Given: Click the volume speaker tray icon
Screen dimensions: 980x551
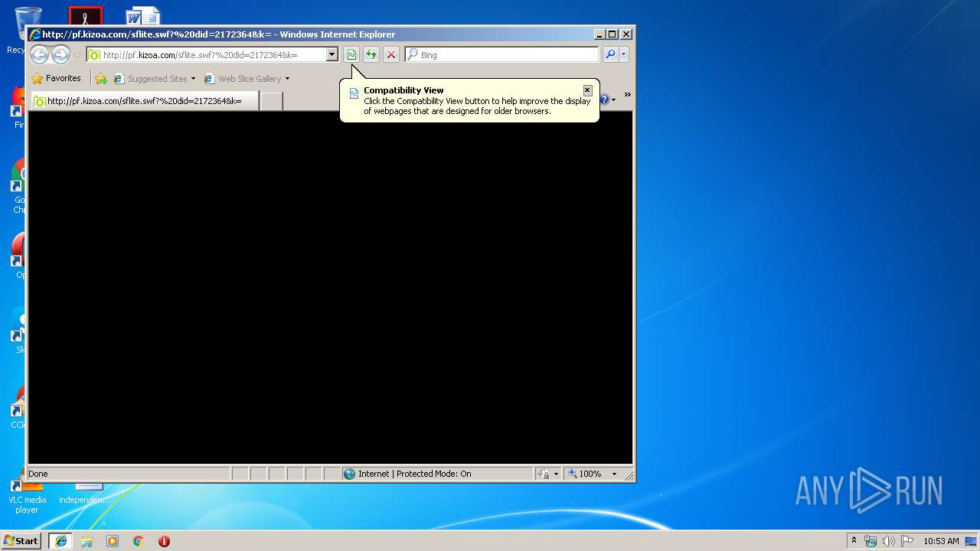Looking at the screenshot, I should (x=889, y=541).
